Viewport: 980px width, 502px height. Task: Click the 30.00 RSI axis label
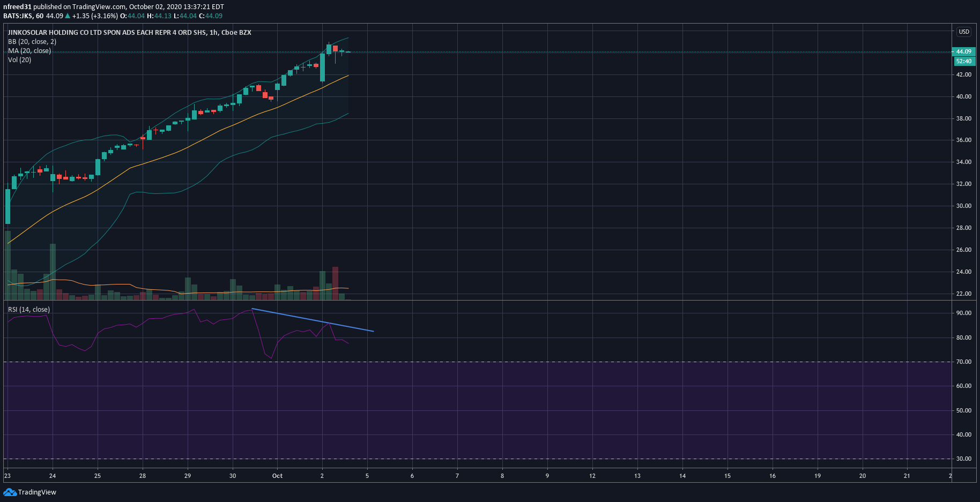[964, 459]
